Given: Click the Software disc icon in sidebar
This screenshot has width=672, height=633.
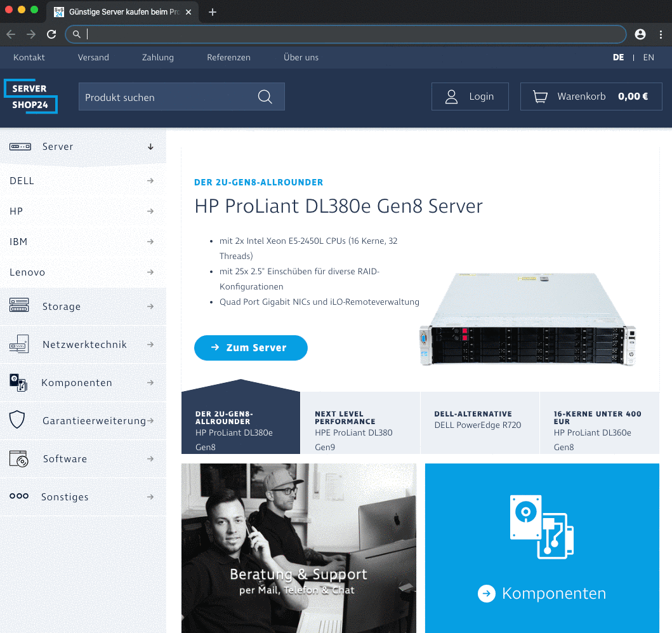Looking at the screenshot, I should tap(19, 458).
